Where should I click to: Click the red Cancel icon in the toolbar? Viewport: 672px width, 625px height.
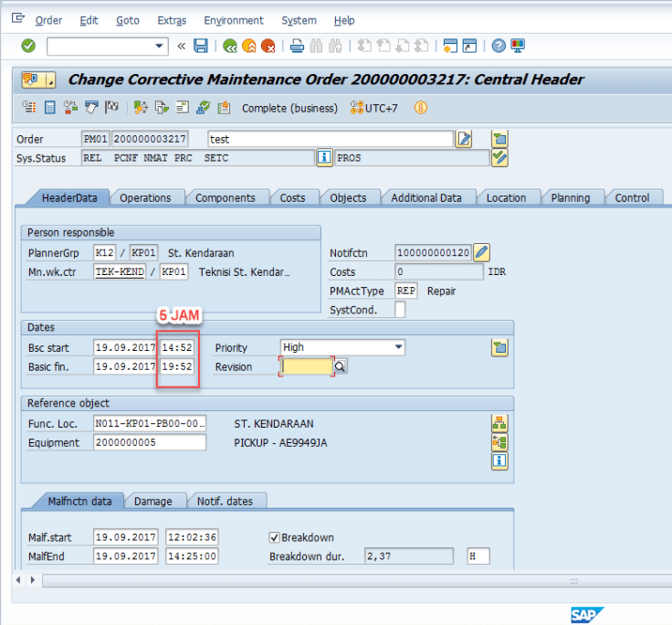(268, 46)
